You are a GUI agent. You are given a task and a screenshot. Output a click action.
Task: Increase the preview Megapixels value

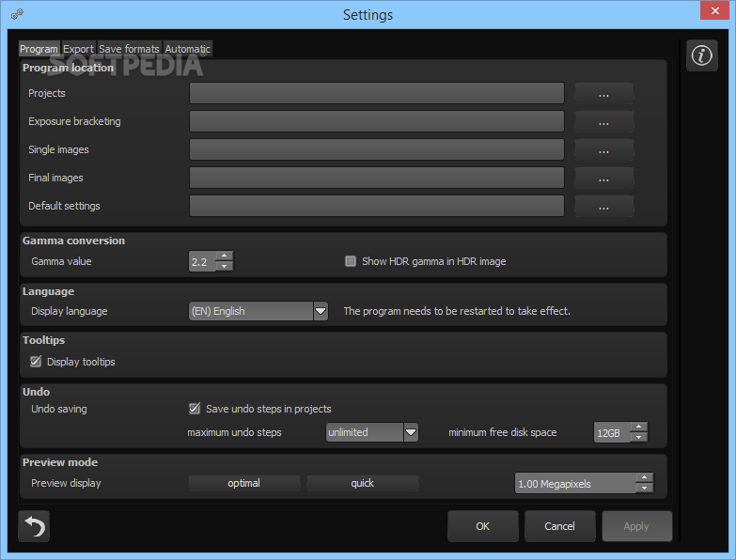coord(645,478)
